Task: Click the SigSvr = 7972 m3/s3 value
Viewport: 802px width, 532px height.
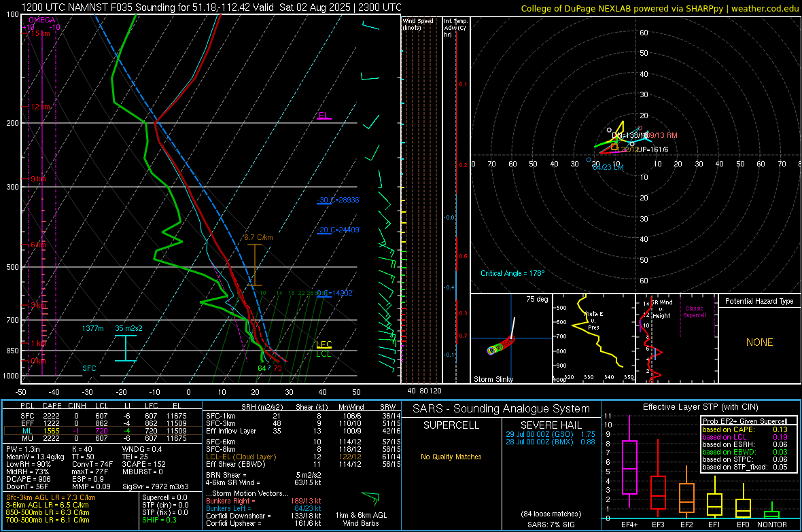Action: click(156, 486)
